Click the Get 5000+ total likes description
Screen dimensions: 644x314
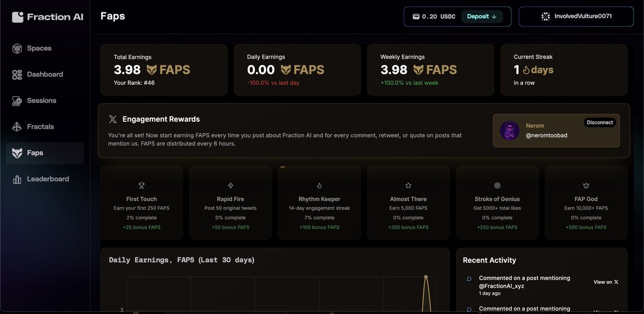497,208
